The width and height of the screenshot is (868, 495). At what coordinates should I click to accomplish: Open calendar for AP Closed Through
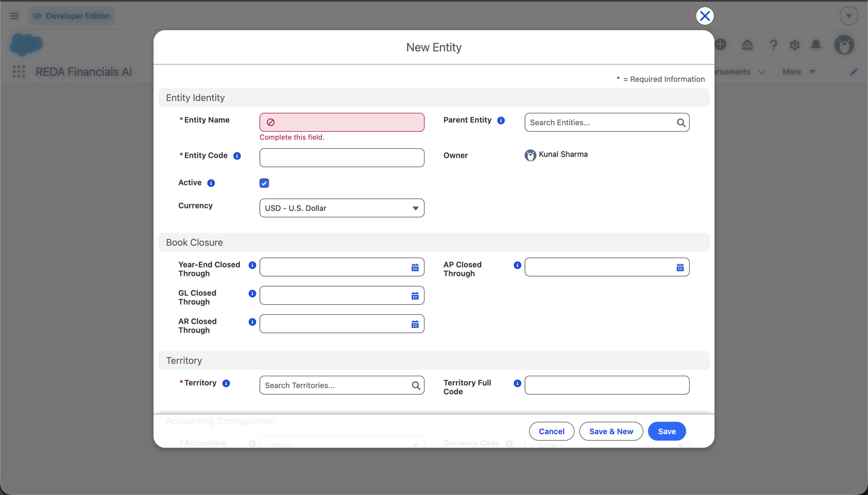(x=680, y=268)
